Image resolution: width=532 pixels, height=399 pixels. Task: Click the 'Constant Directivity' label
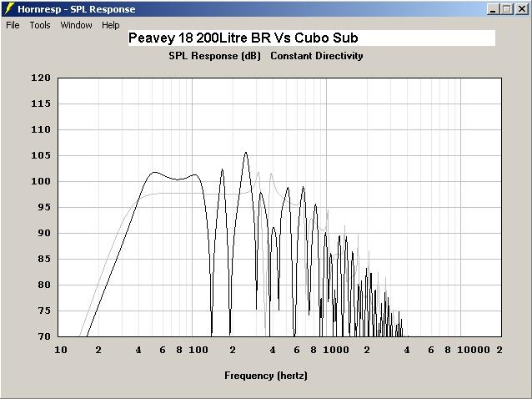click(x=317, y=56)
